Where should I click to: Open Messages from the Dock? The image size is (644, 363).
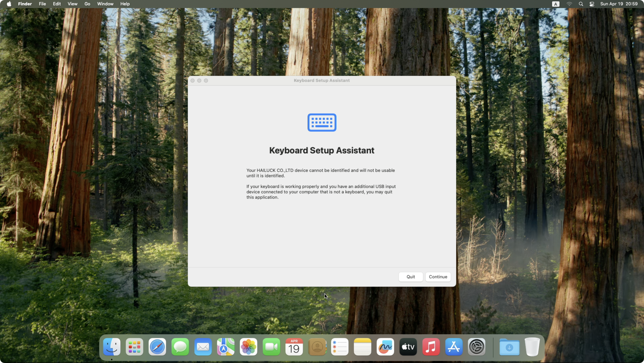click(180, 347)
